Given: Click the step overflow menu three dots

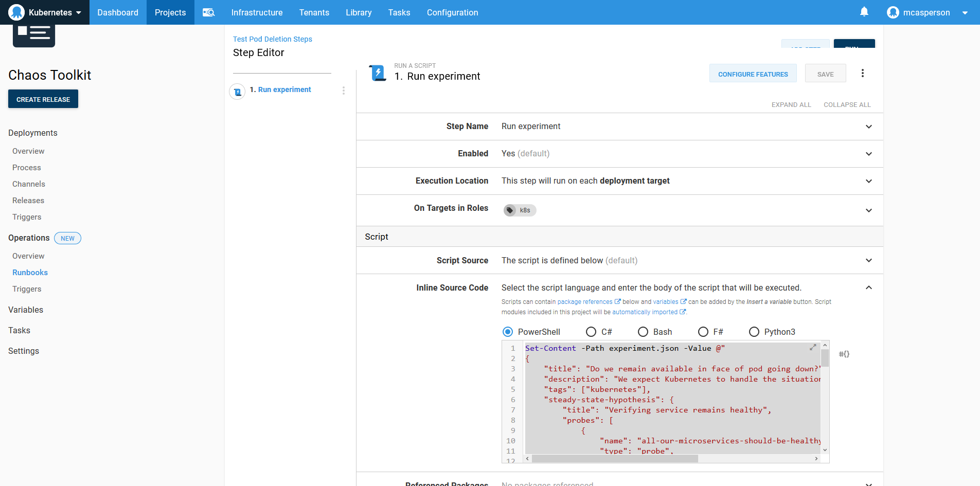Looking at the screenshot, I should coord(863,74).
